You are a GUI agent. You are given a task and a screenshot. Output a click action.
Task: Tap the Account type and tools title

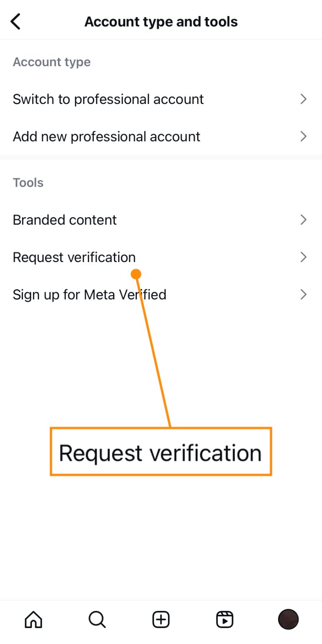[x=161, y=21]
